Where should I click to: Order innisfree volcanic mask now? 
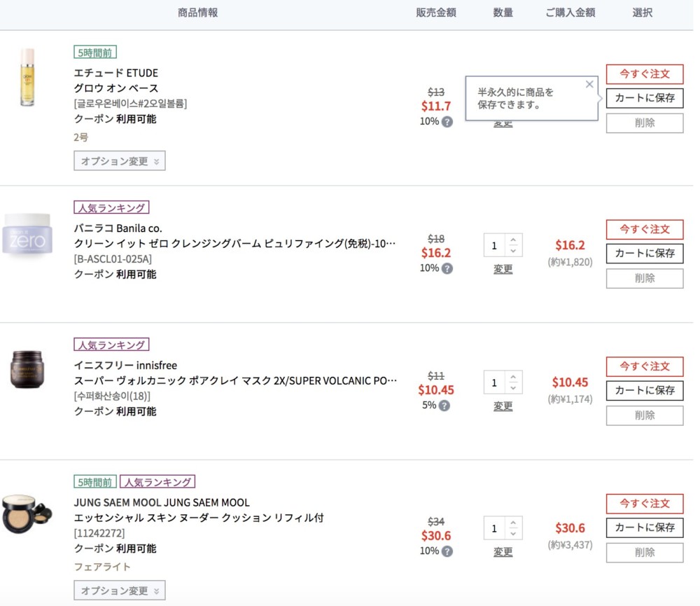pos(645,367)
